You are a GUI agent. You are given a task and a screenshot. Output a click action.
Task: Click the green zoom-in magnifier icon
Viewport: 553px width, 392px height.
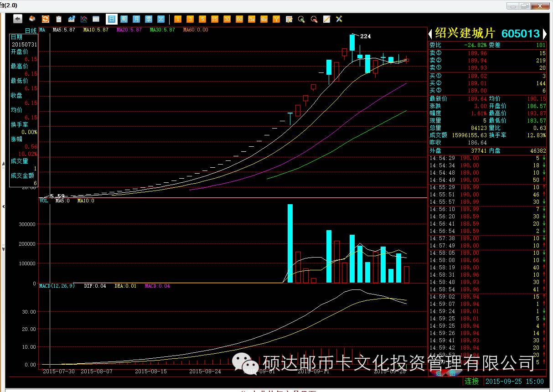pos(301,19)
